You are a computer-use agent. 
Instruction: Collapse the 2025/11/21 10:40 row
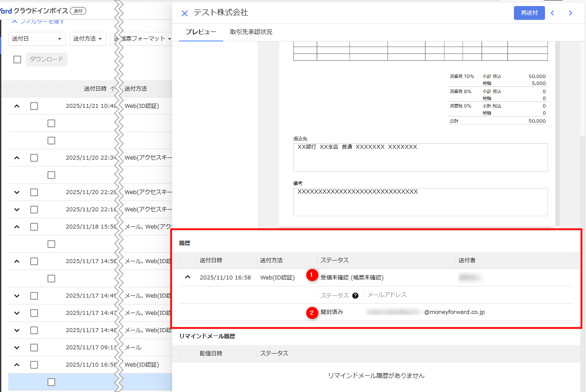(17, 106)
